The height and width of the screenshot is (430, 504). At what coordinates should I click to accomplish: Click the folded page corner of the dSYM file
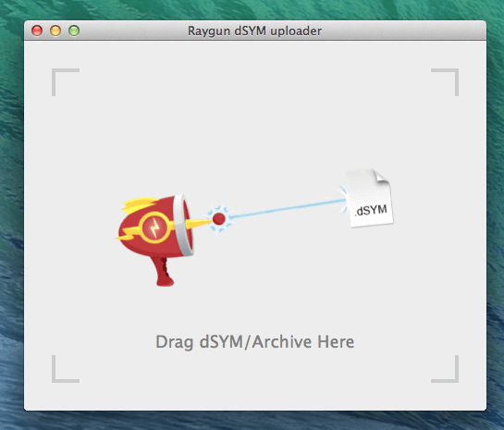click(381, 177)
